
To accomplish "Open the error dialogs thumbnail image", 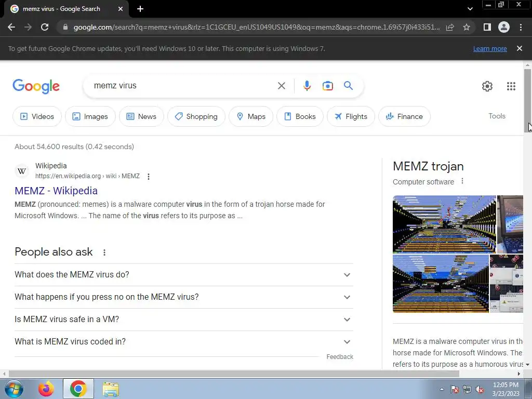I will [x=506, y=284].
